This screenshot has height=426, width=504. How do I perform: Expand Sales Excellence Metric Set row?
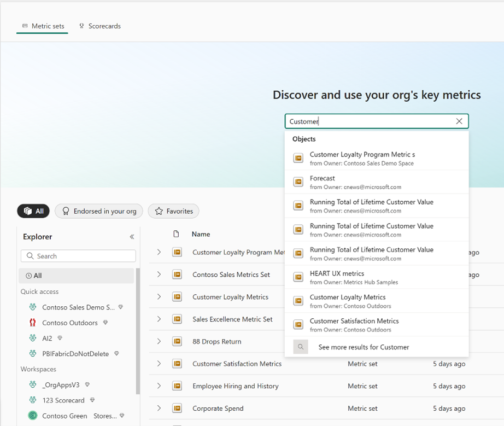pyautogui.click(x=159, y=319)
